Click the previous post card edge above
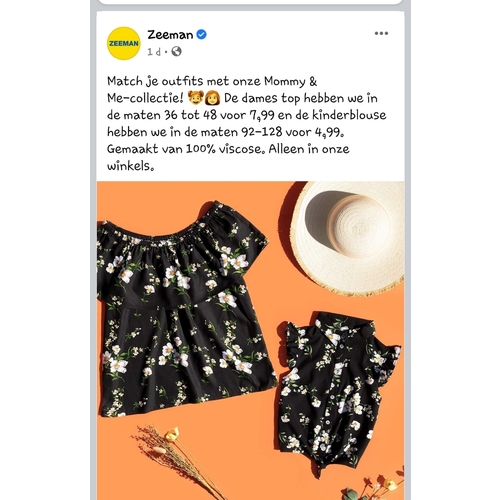Screen dimensions: 500x500 pyautogui.click(x=250, y=2)
